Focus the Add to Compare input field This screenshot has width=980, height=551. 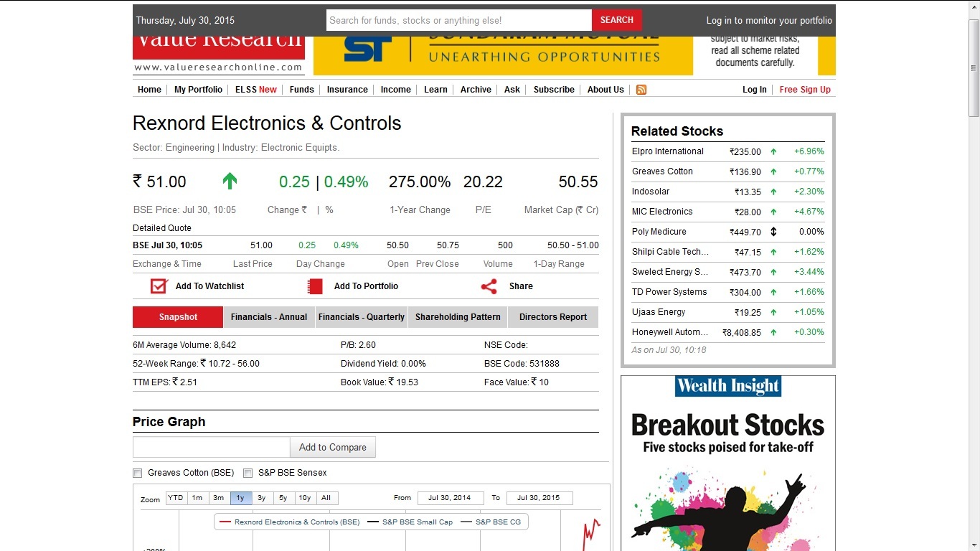(x=212, y=447)
